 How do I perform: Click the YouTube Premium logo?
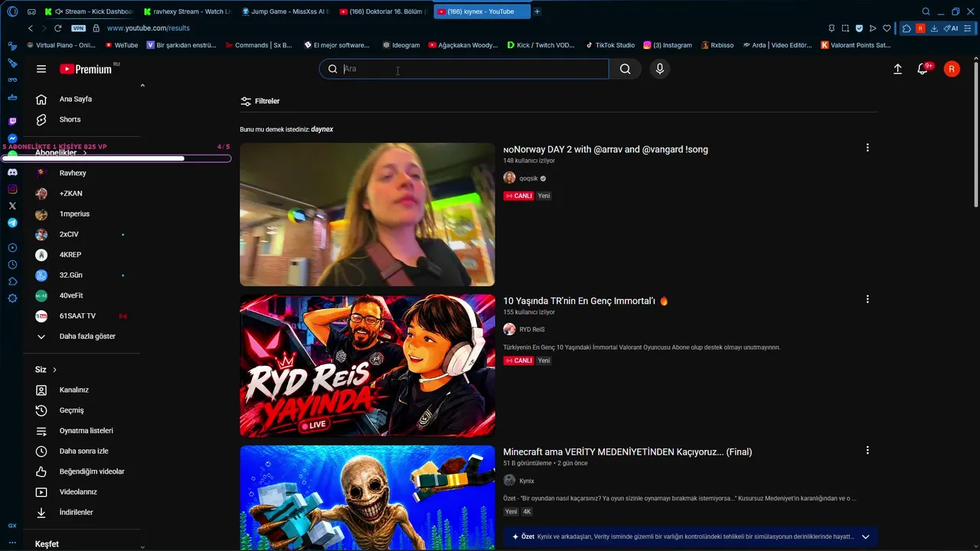[86, 69]
